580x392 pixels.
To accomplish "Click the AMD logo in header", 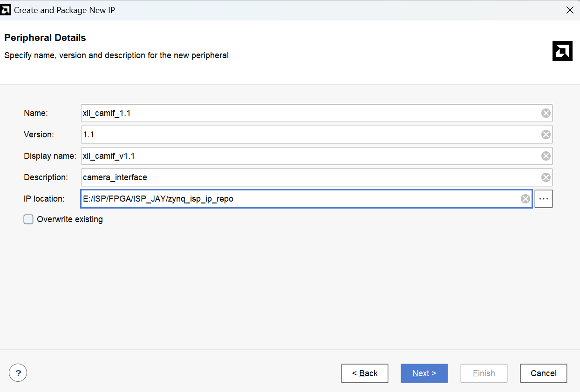I will click(562, 51).
